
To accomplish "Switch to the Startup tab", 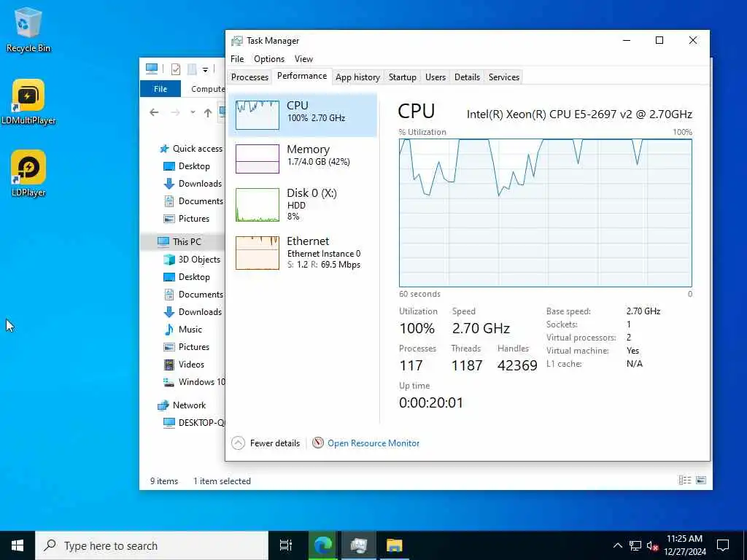I will (402, 77).
